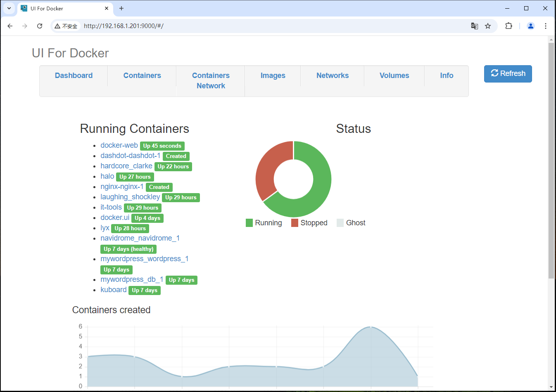
Task: Click the vertical page scrollbar thumb
Action: 551,161
